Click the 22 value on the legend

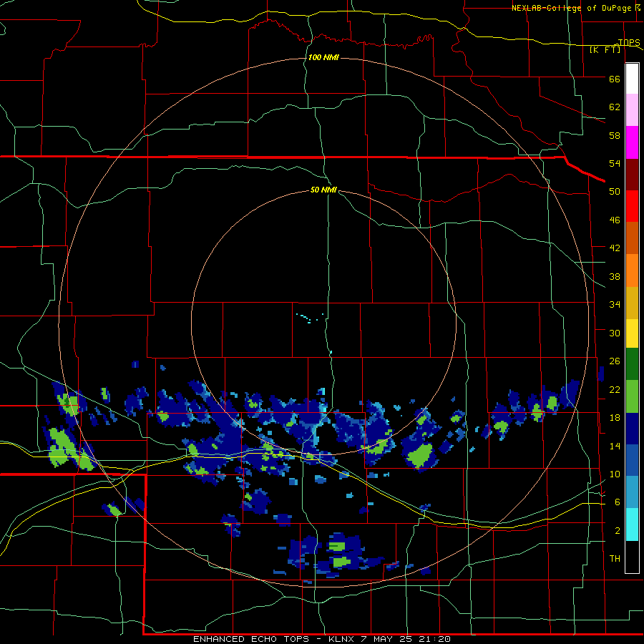(615, 390)
